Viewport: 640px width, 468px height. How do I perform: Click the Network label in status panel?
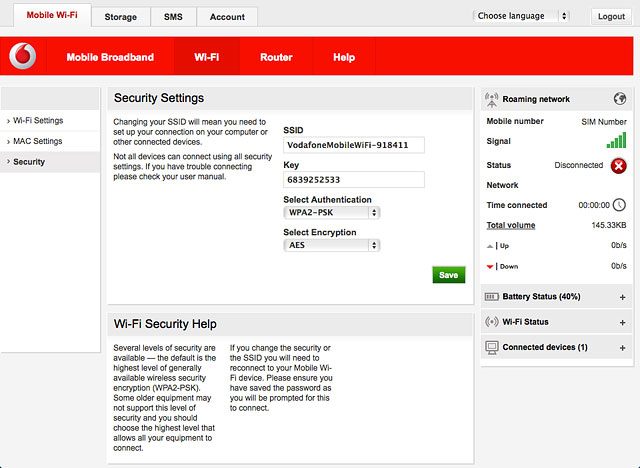(x=502, y=185)
